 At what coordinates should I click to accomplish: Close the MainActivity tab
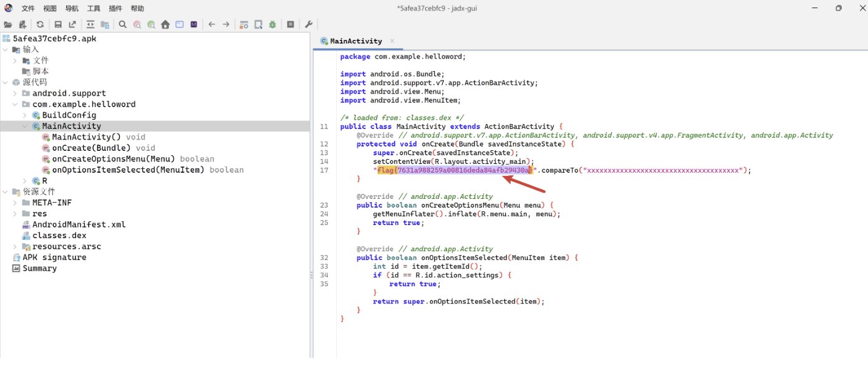coord(392,41)
